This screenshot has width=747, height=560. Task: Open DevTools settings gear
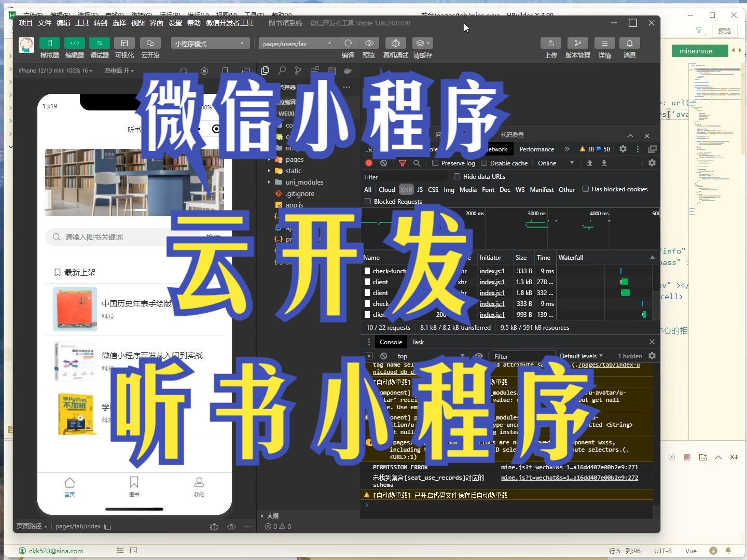tap(623, 149)
